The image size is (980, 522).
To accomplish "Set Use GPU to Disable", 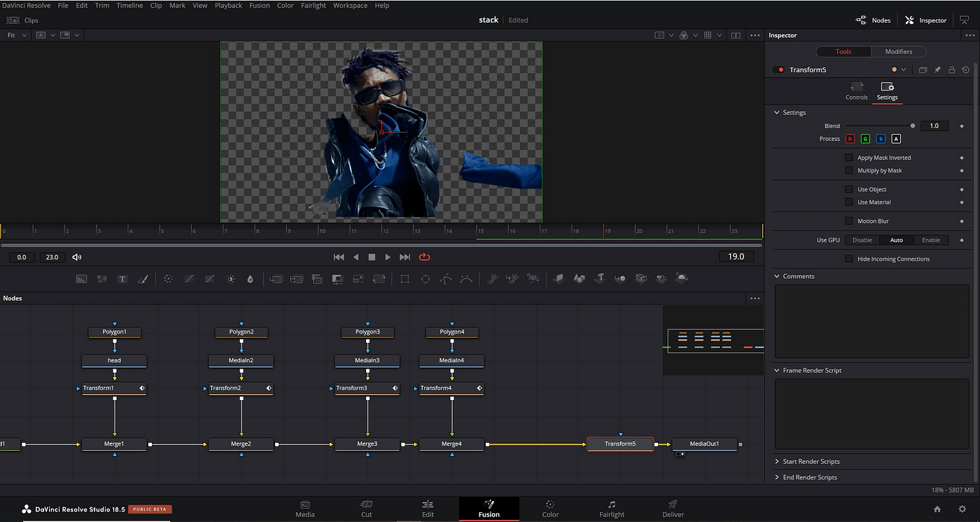I will point(862,240).
